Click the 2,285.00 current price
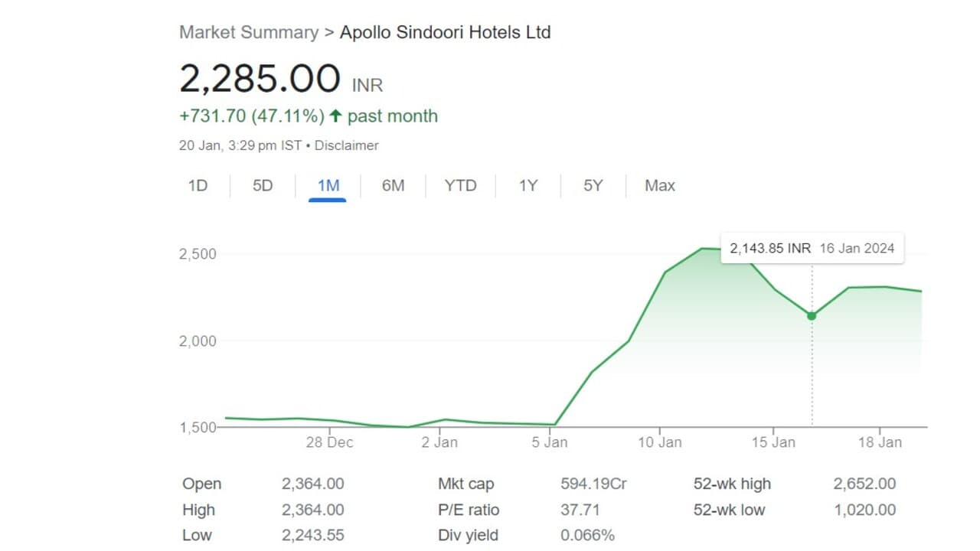 click(260, 79)
